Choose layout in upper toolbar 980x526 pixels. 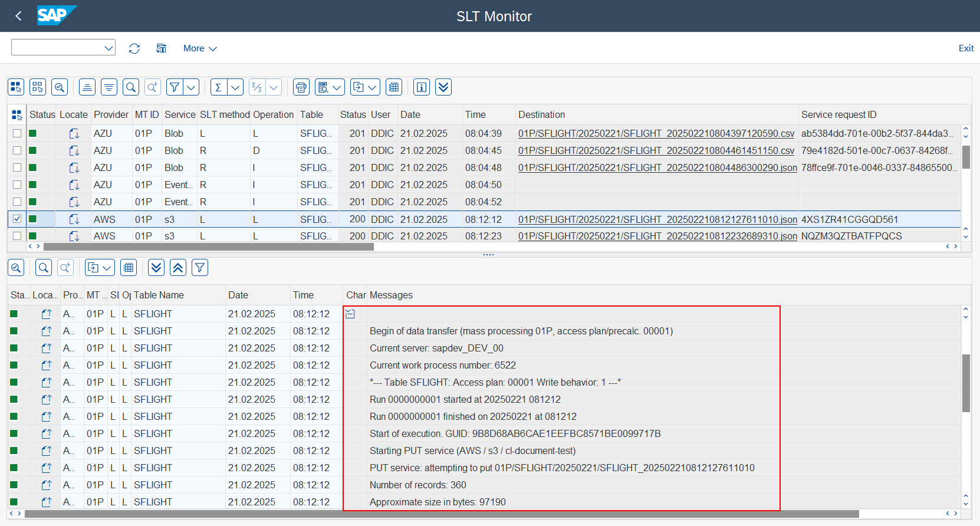point(394,87)
